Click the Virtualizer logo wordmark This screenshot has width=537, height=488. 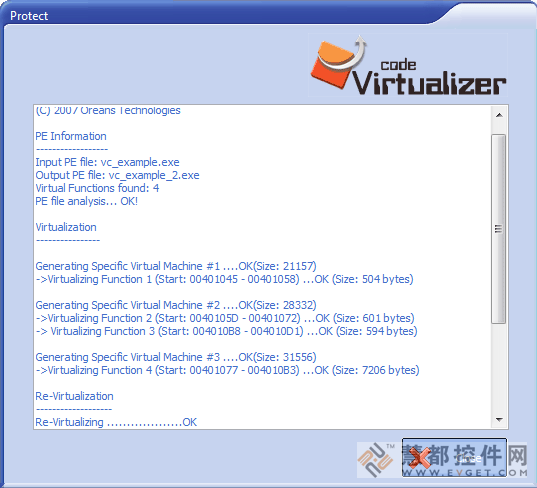pos(429,83)
